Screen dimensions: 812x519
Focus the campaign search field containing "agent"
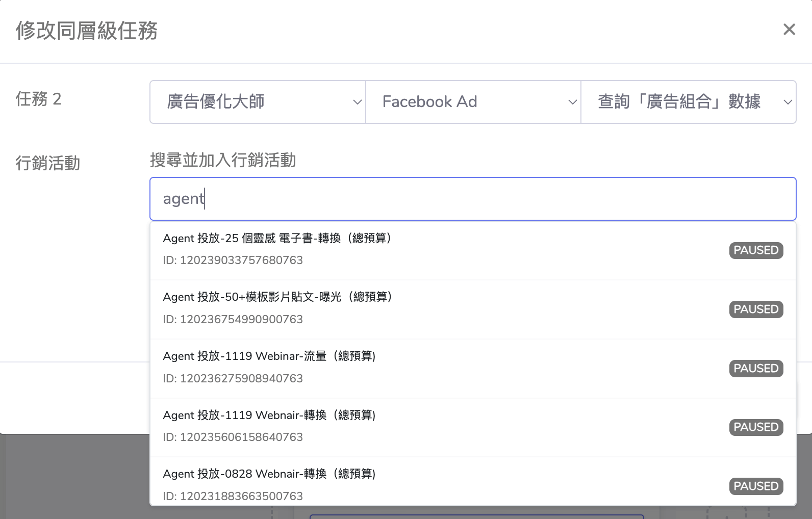click(472, 199)
